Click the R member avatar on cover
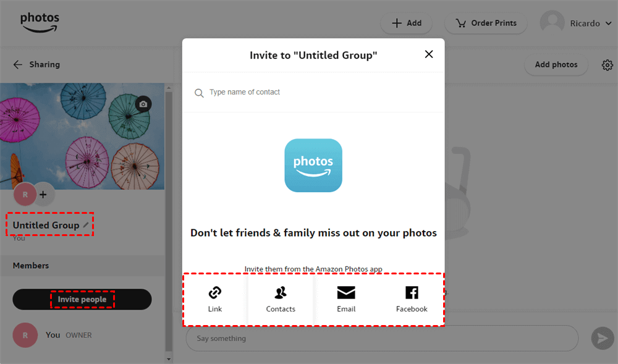Screen dimensions: 618x364 25,194
